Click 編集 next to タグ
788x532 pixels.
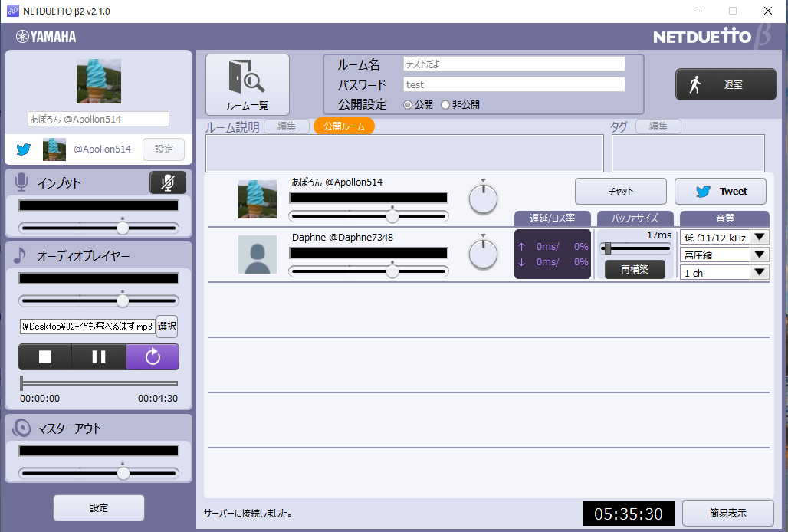point(658,126)
